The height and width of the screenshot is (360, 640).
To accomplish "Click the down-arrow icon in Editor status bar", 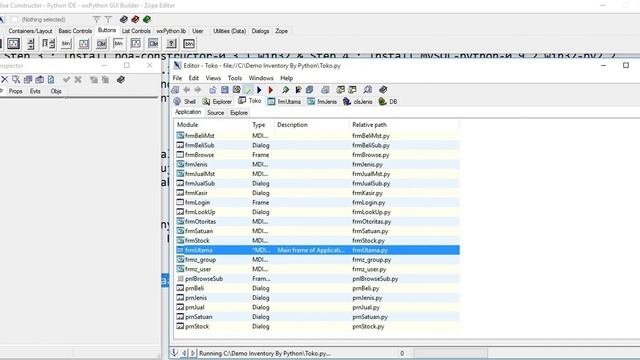I will 174,353.
